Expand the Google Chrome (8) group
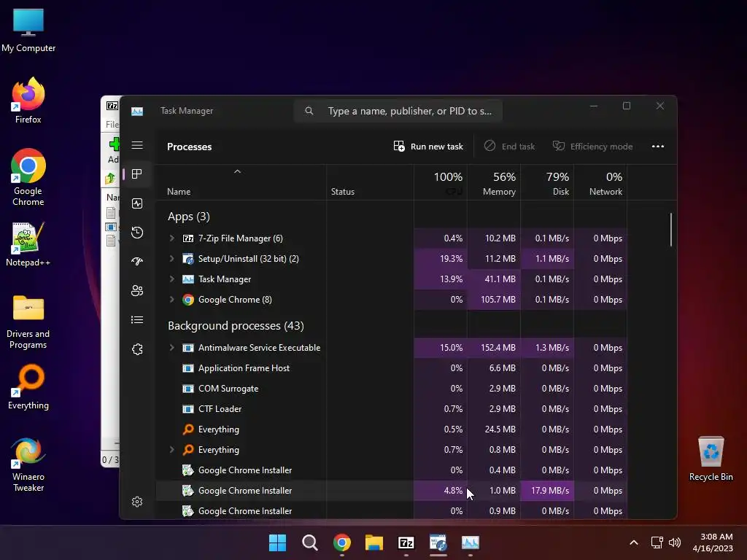This screenshot has height=560, width=747. click(172, 300)
